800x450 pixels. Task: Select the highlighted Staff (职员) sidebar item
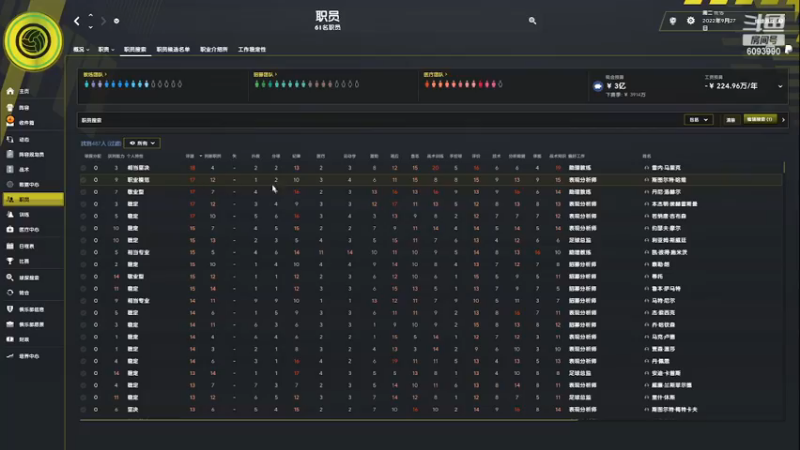click(x=33, y=199)
